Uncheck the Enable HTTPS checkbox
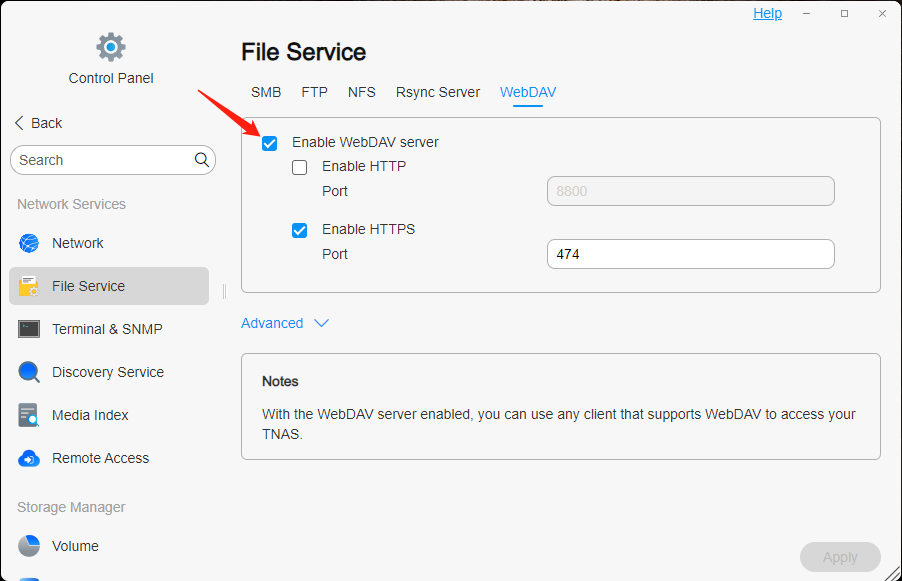Image resolution: width=902 pixels, height=581 pixels. 300,230
